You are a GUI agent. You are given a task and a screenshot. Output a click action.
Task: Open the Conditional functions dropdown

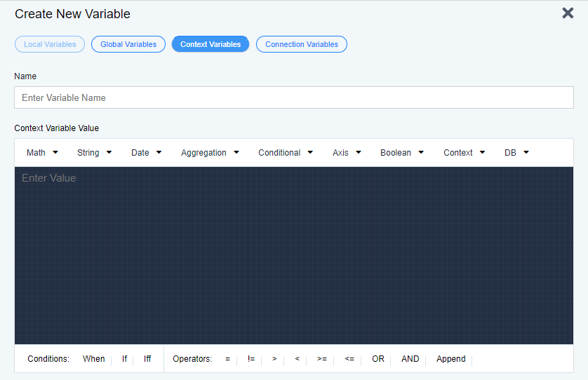coord(285,153)
